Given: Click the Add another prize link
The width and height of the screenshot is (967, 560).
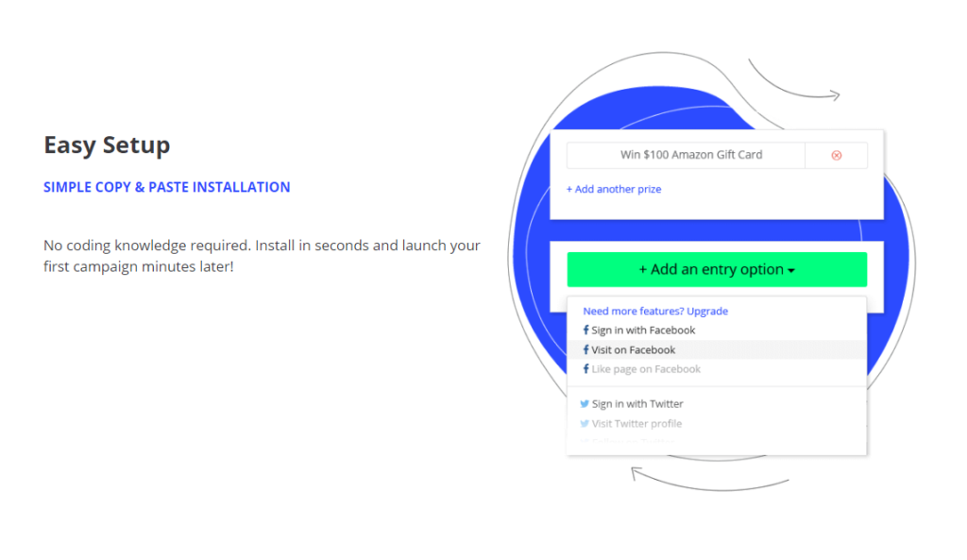Looking at the screenshot, I should 614,189.
